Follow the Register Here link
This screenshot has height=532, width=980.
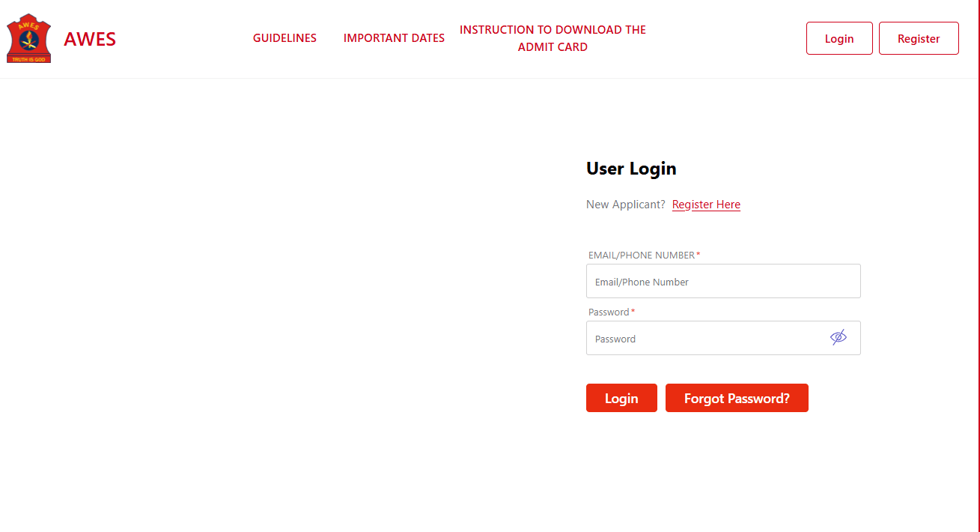[x=706, y=205]
